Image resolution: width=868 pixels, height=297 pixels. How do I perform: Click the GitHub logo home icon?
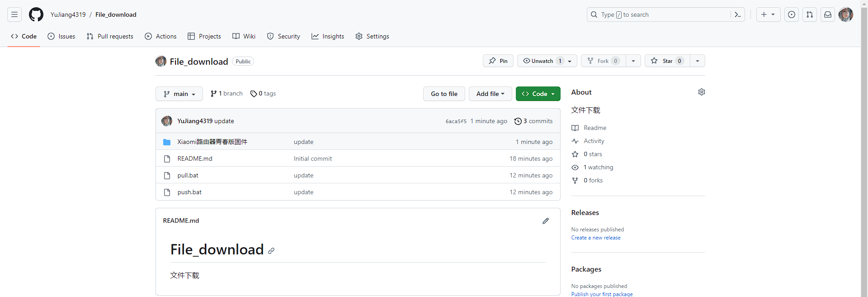tap(36, 14)
